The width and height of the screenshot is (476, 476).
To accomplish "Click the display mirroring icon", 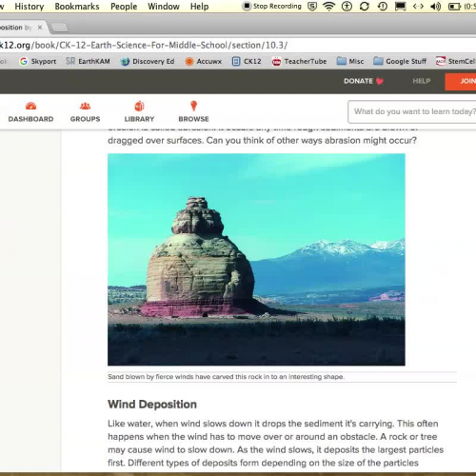I will pos(400,7).
